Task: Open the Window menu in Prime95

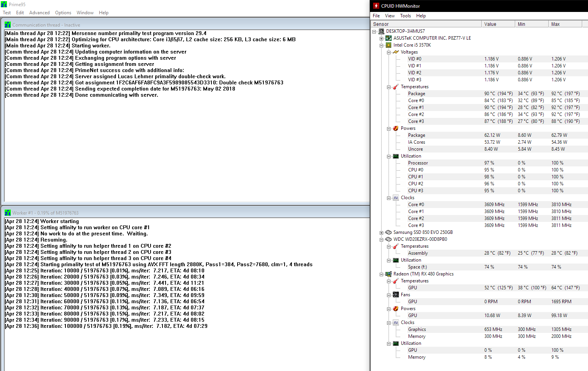Action: [85, 13]
